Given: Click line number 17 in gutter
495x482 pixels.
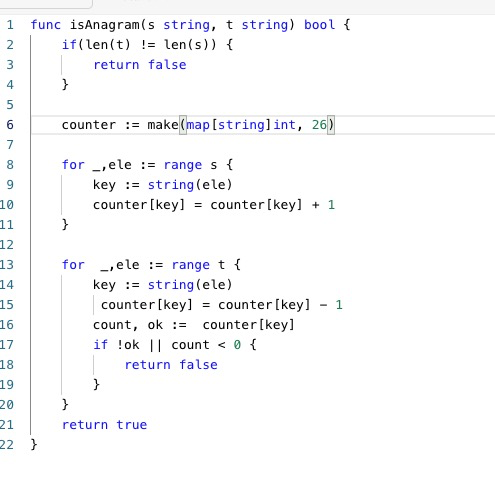Looking at the screenshot, I should [7, 345].
